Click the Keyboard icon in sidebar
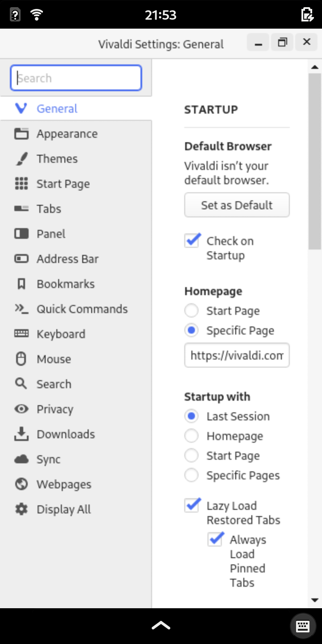Image resolution: width=322 pixels, height=644 pixels. pyautogui.click(x=21, y=334)
